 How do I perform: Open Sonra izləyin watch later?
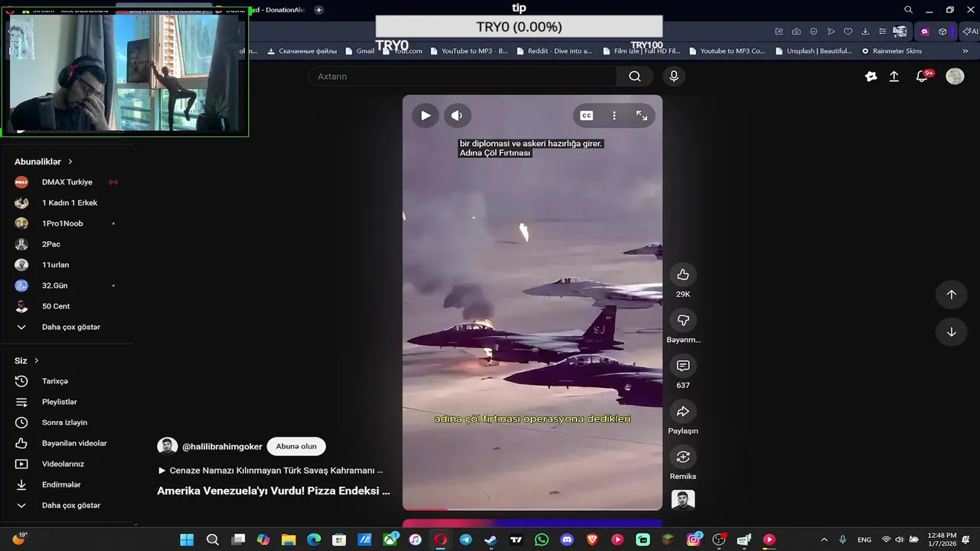tap(66, 422)
